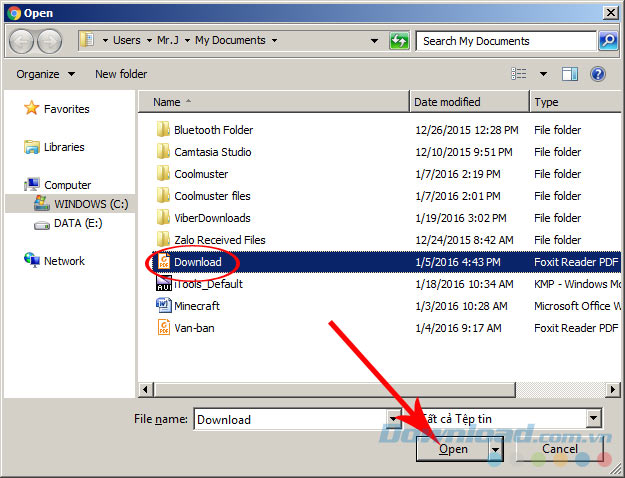Screen dimensions: 625x478
Task: Sort by the Type column header
Action: click(576, 102)
